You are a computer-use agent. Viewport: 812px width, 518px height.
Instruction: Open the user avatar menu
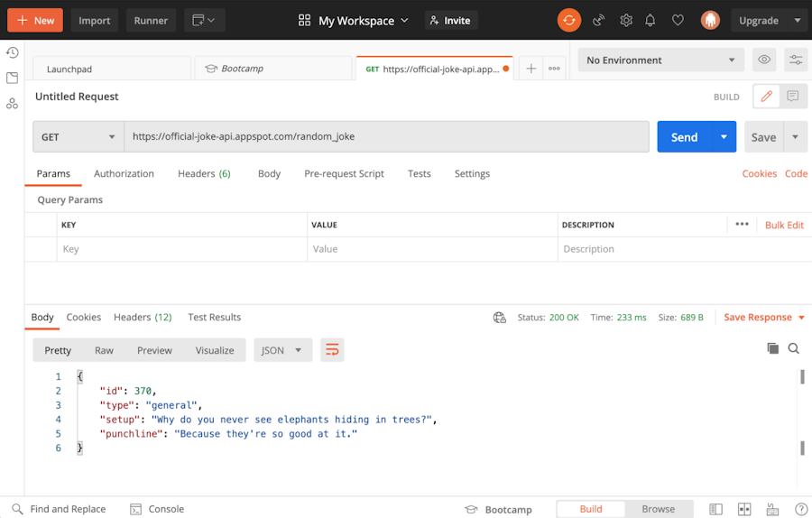pos(710,20)
